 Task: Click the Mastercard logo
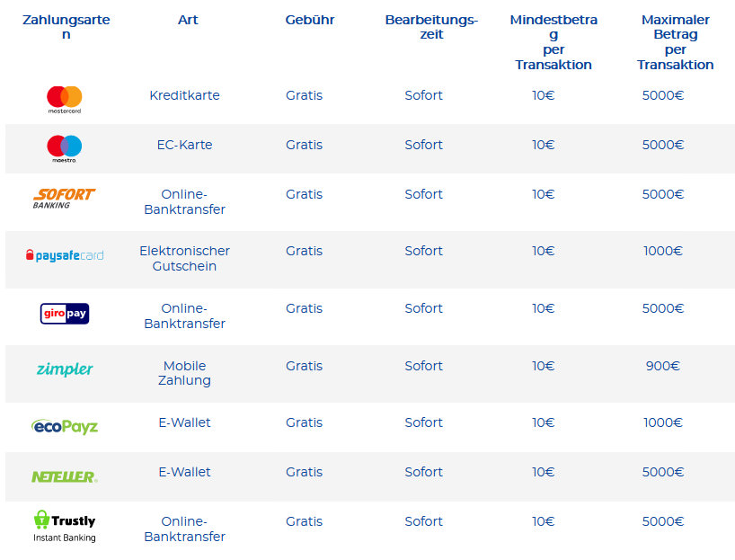(64, 100)
